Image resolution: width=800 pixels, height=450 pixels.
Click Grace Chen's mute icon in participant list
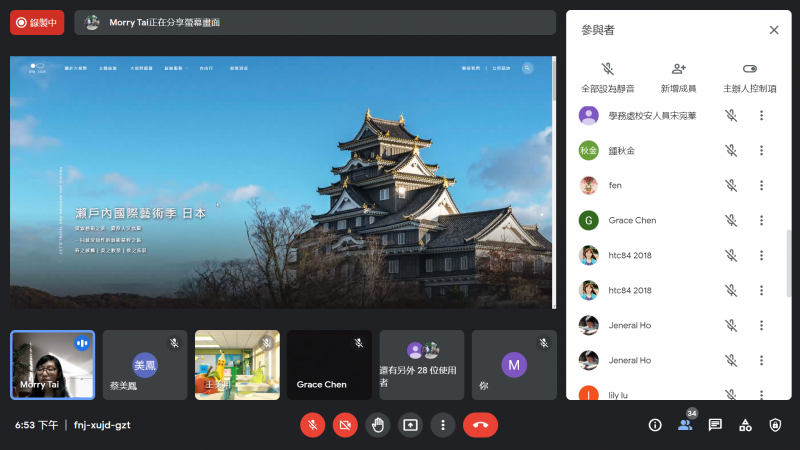click(x=731, y=220)
